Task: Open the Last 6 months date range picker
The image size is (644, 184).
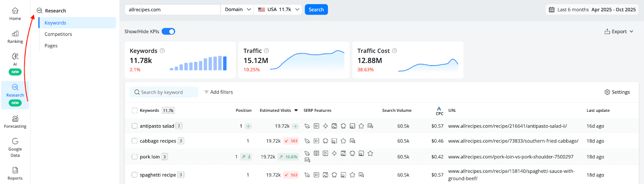Action: click(592, 10)
